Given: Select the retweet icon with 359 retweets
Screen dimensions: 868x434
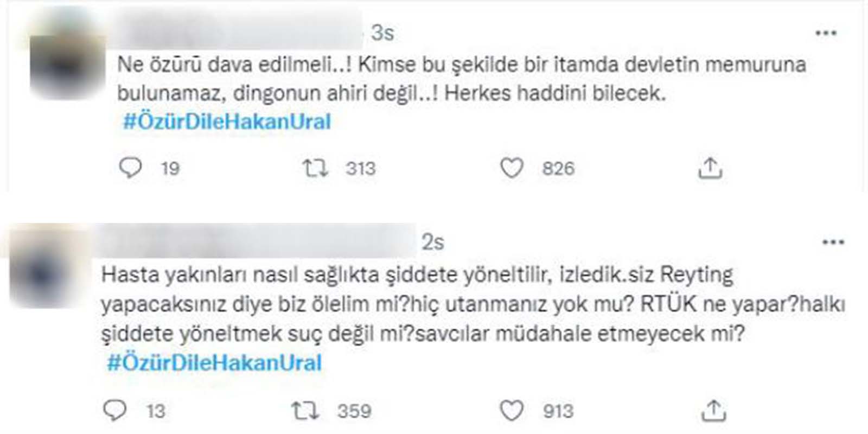Looking at the screenshot, I should click(x=307, y=411).
